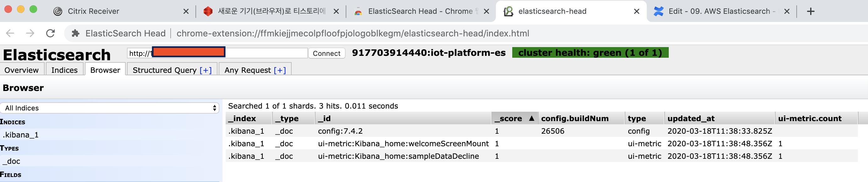The image size is (868, 182).
Task: Click the browser forward arrow
Action: (x=30, y=33)
